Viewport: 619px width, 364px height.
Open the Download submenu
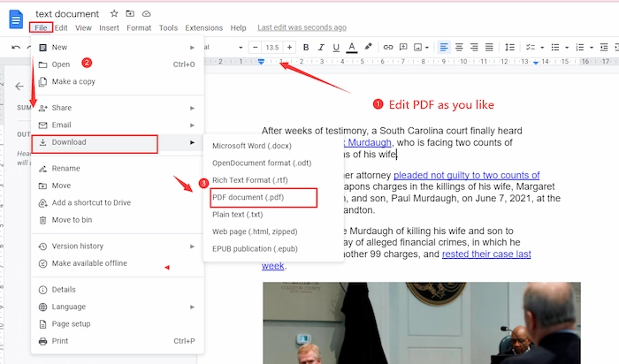118,142
